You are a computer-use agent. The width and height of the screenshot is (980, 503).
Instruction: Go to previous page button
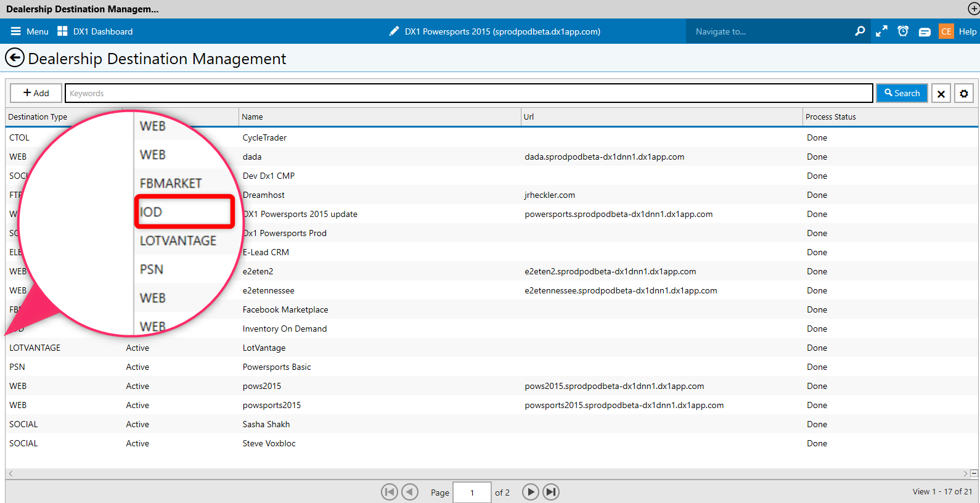tap(410, 492)
